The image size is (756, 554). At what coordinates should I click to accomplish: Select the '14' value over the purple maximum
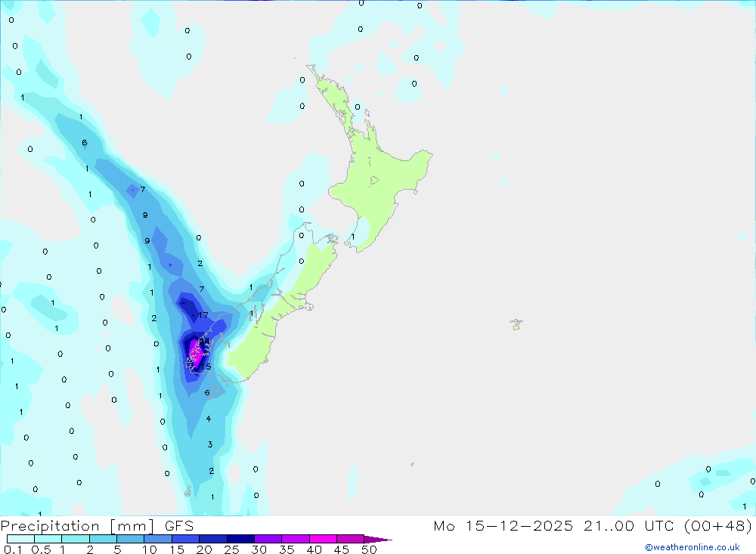205,341
